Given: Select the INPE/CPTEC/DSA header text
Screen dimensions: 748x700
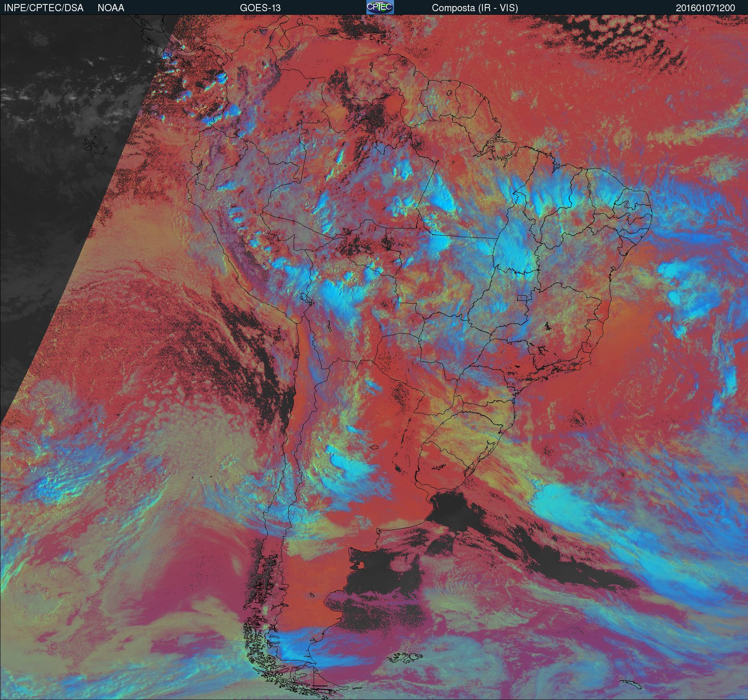Looking at the screenshot, I should pyautogui.click(x=44, y=8).
